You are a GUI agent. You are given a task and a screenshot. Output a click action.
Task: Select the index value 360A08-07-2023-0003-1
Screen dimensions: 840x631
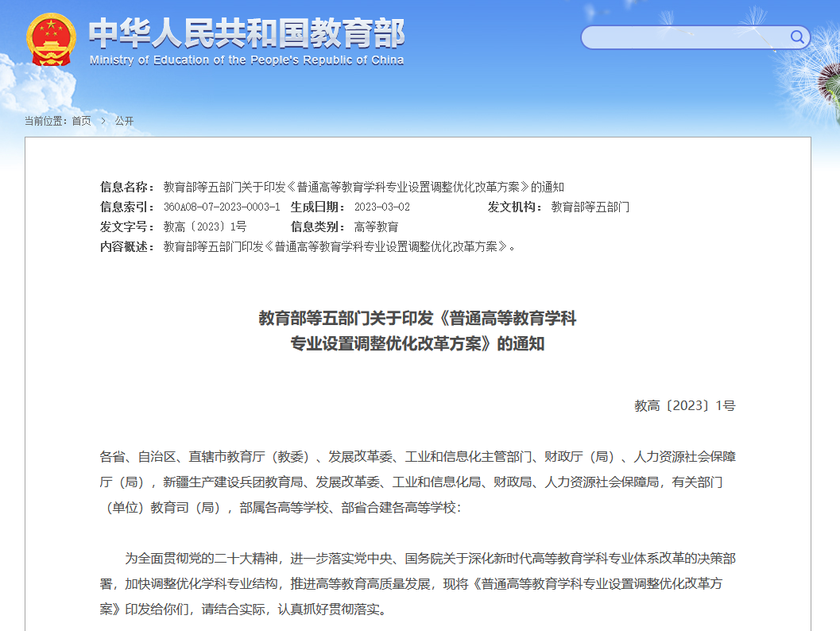[222, 207]
